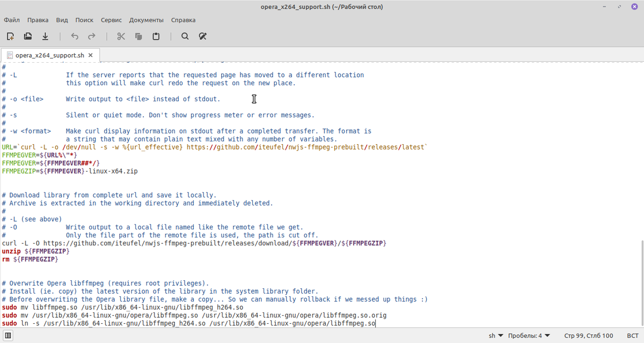Save the current document
This screenshot has width=644, height=343.
[x=45, y=36]
